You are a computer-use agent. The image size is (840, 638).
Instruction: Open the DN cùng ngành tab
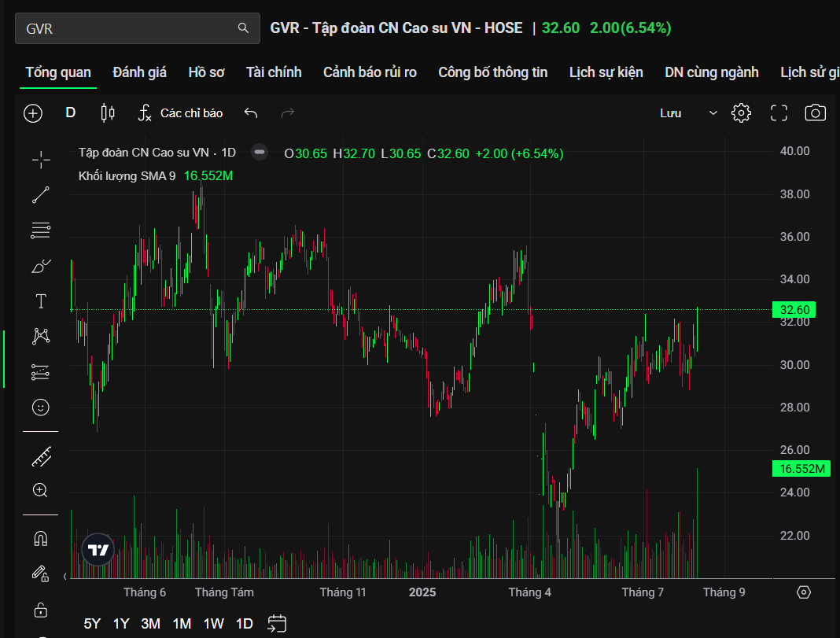click(712, 72)
